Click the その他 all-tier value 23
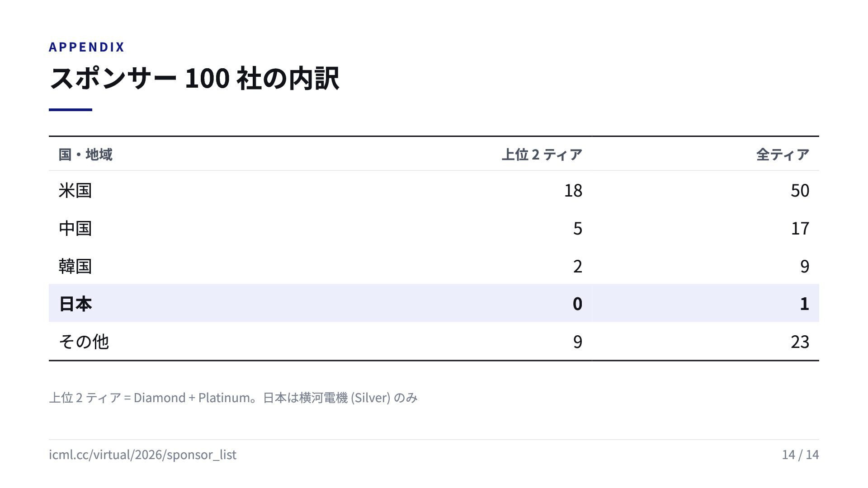868x488 pixels. (x=800, y=342)
